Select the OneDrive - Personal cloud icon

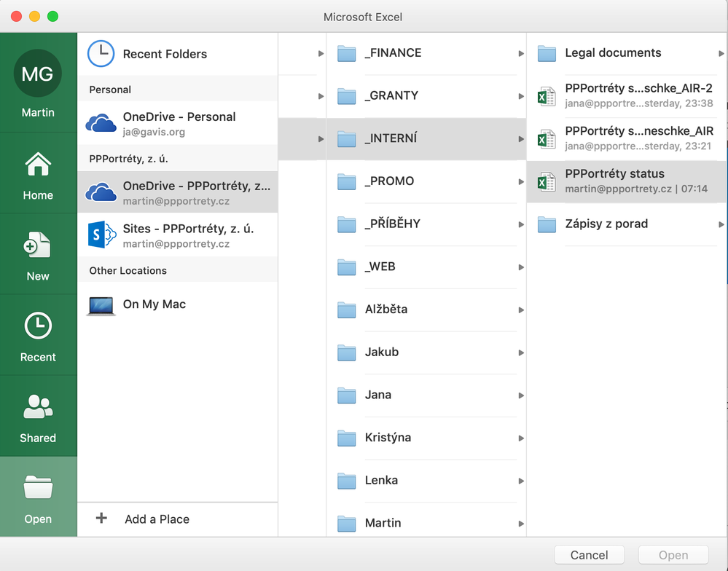[x=101, y=123]
